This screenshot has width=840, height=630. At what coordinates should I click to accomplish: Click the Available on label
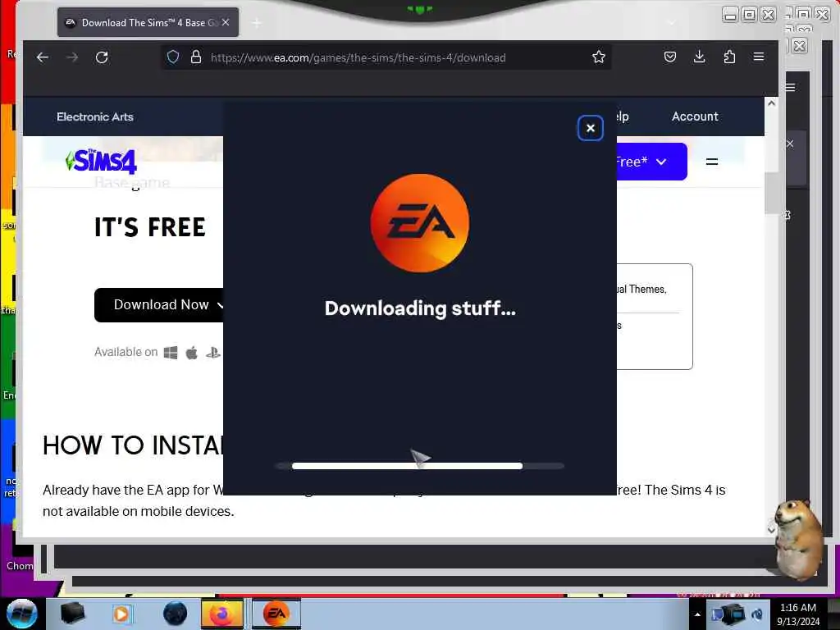pos(126,353)
